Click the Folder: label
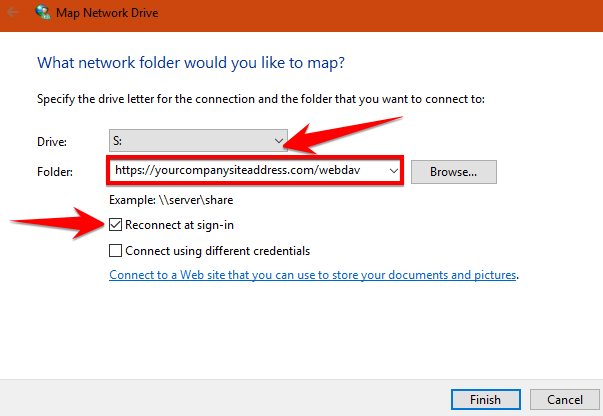Image resolution: width=603 pixels, height=416 pixels. click(55, 172)
